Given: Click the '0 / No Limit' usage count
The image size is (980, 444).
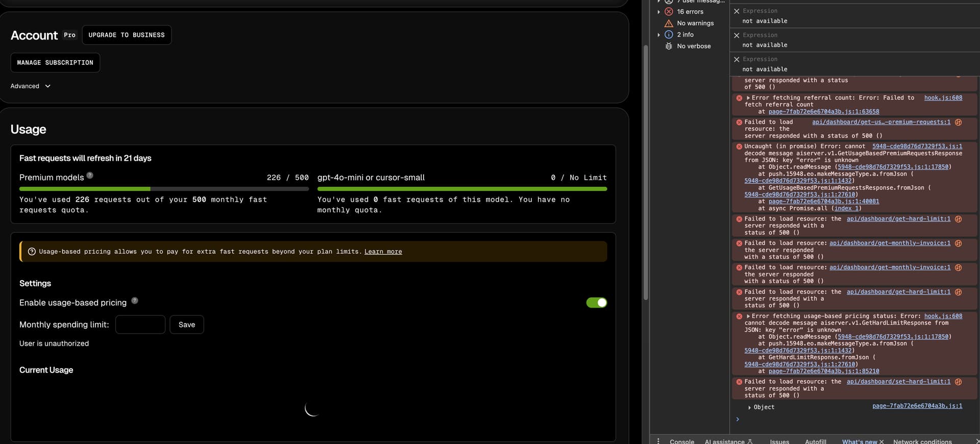Looking at the screenshot, I should (579, 178).
